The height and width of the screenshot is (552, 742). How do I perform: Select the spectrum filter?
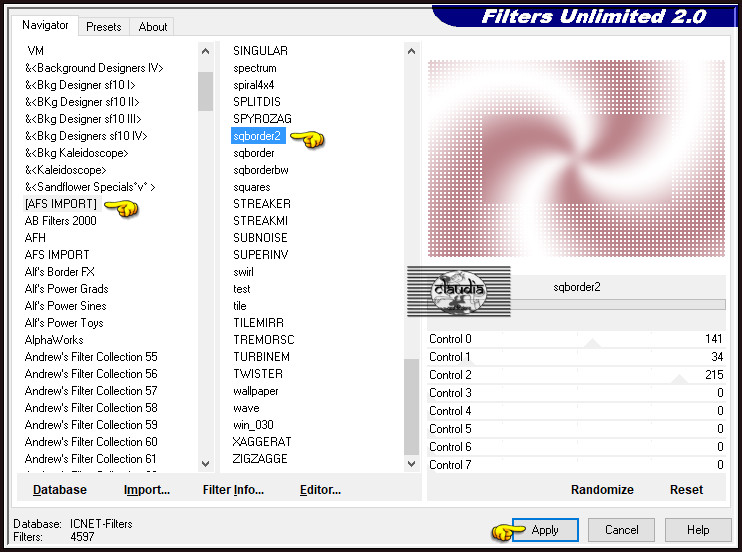click(255, 68)
